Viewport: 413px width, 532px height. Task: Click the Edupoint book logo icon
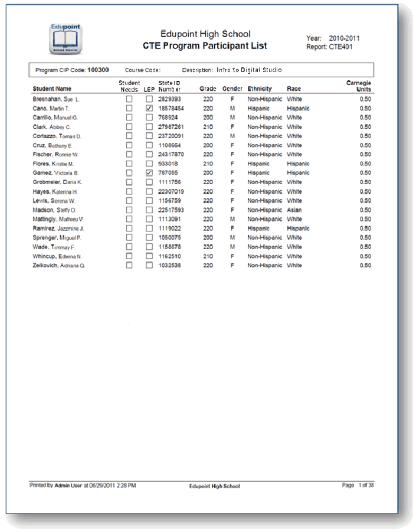click(x=65, y=39)
